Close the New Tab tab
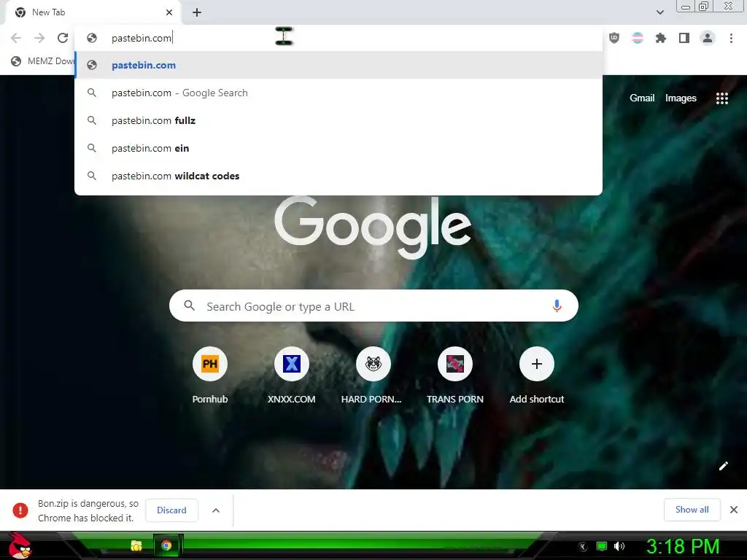The width and height of the screenshot is (747, 560). (x=169, y=12)
